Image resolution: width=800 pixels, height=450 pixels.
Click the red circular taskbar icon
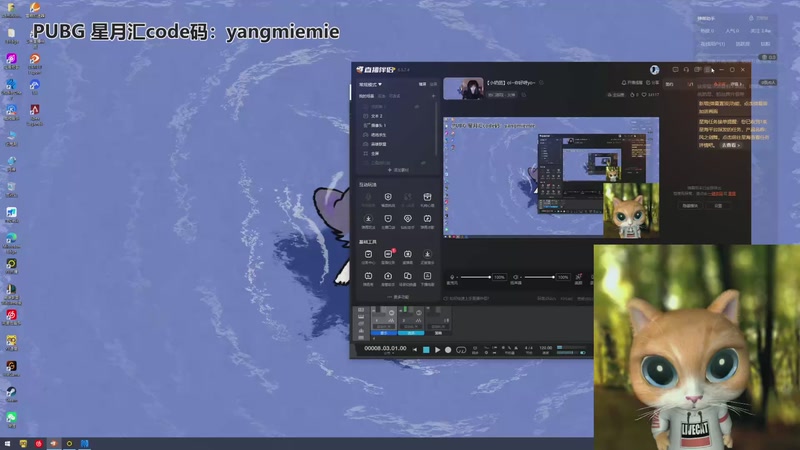coord(39,444)
